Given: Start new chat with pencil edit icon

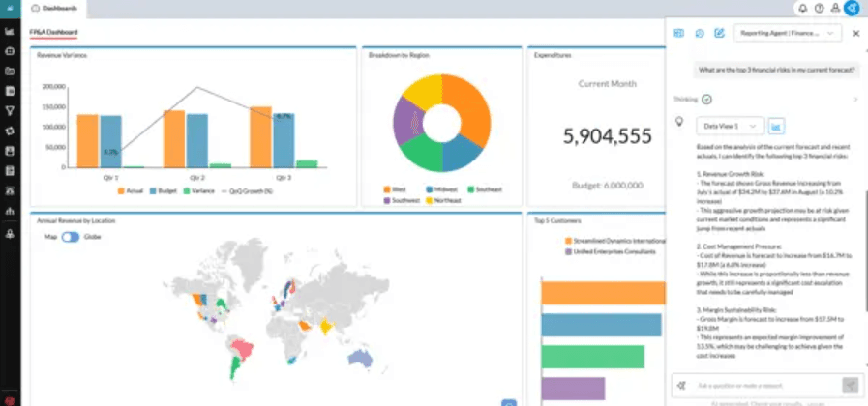Looking at the screenshot, I should coord(719,33).
